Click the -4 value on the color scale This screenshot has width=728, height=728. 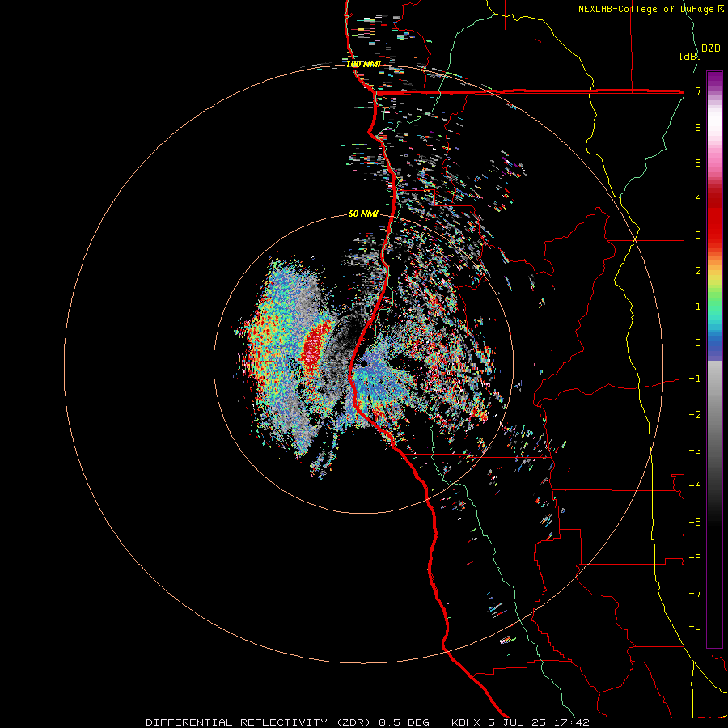click(x=695, y=486)
